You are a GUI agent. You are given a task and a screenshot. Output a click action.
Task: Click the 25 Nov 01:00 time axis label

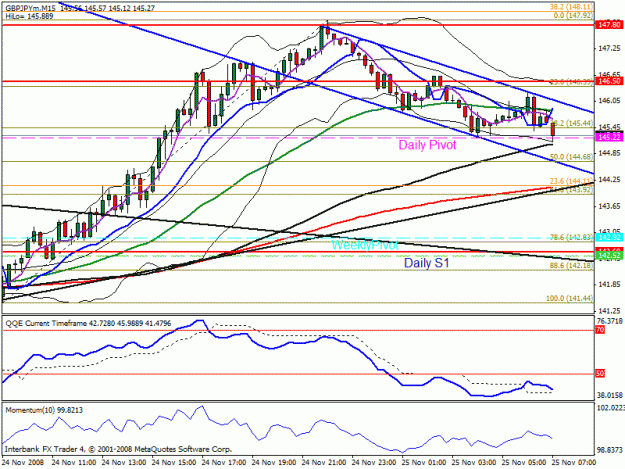point(424,463)
